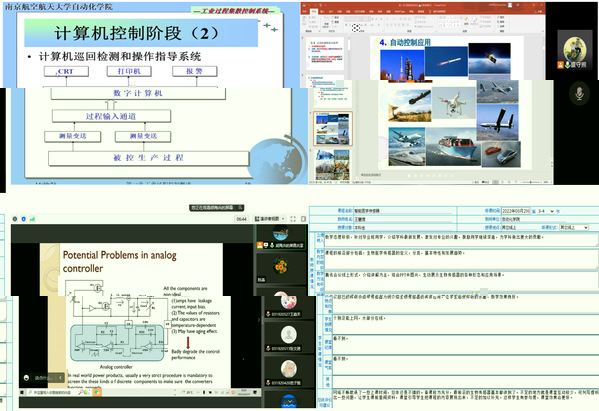Screen dimensions: 599x411
Task: Open the 演讲者视图 view dropdown
Action: [x=270, y=219]
